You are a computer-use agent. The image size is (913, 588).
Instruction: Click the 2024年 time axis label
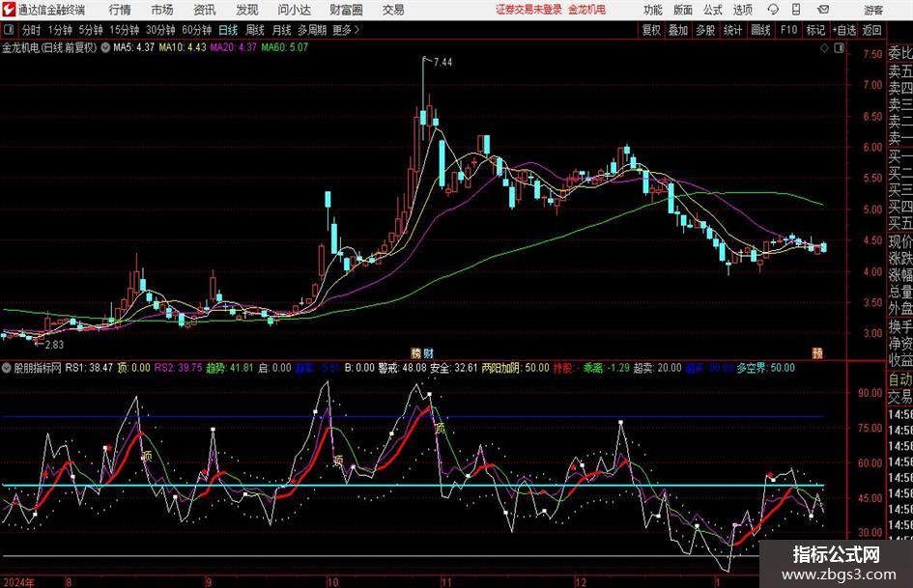(x=18, y=582)
